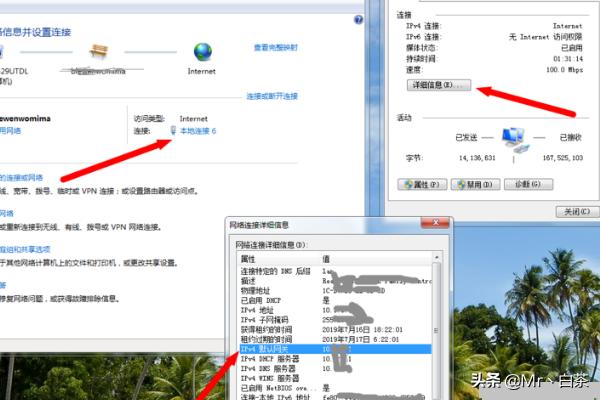The image size is (600, 400).
Task: Select the highlighted IPv4 默认网关 row
Action: (335, 349)
